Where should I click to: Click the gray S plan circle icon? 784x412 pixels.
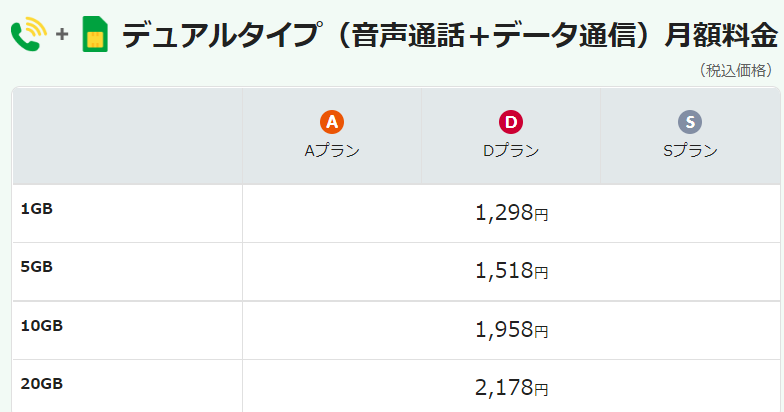tap(690, 123)
